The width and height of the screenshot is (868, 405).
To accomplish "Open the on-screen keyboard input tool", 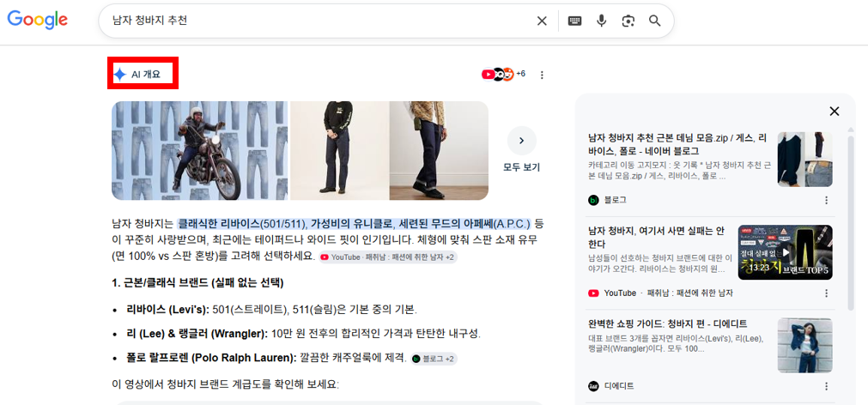I will pos(574,21).
